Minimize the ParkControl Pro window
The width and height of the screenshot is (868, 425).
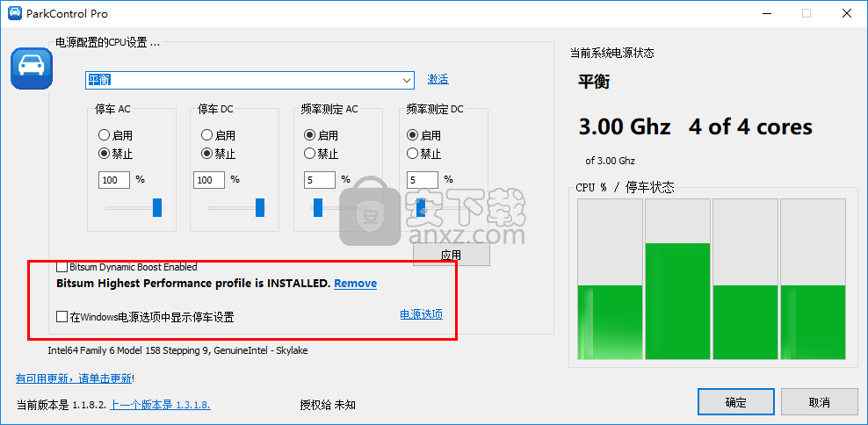(765, 13)
